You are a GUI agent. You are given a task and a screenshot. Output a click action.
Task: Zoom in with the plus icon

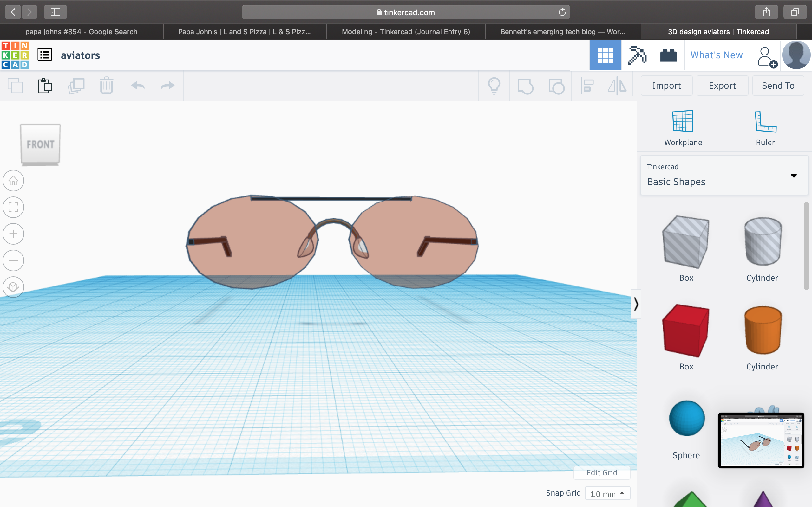click(x=13, y=234)
